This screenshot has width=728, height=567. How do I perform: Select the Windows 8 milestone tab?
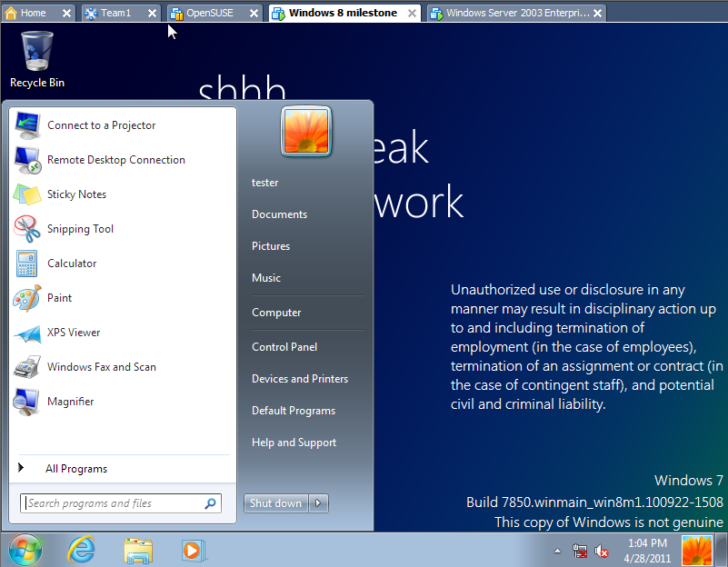click(x=343, y=13)
